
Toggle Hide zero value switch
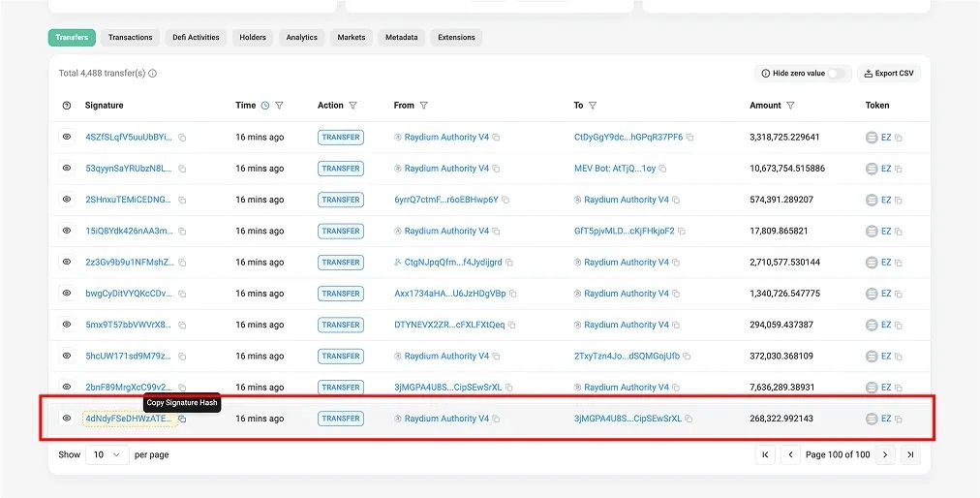pos(836,74)
